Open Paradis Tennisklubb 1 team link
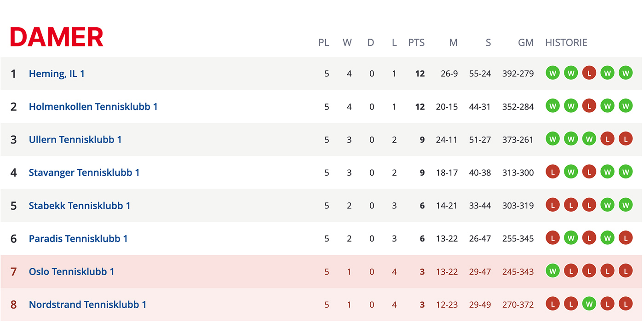 click(78, 239)
